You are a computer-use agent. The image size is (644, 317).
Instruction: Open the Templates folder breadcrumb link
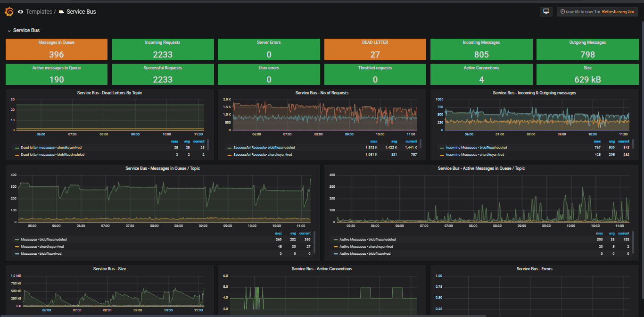(x=39, y=11)
